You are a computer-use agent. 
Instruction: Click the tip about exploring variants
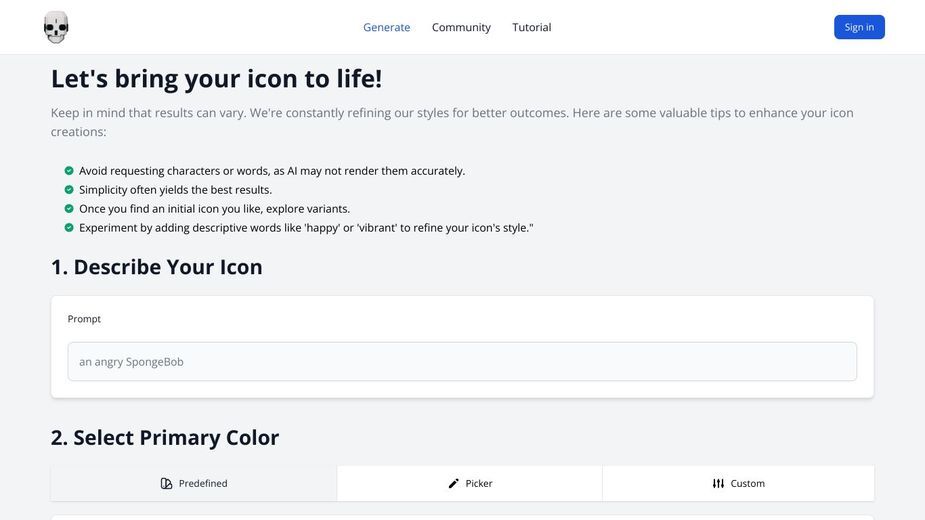pyautogui.click(x=214, y=208)
